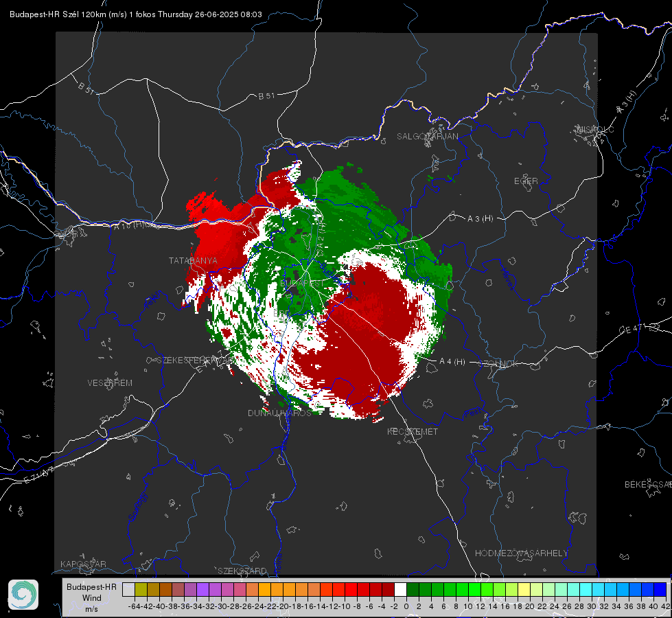Image resolution: width=672 pixels, height=618 pixels.
Task: Select the bright violet swatch between -34 and -32
Action: pyautogui.click(x=202, y=589)
